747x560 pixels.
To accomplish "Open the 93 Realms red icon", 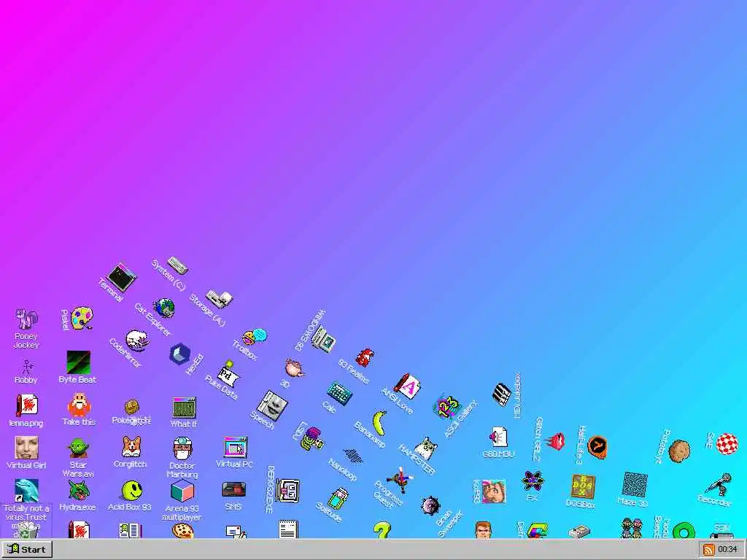I will point(365,357).
